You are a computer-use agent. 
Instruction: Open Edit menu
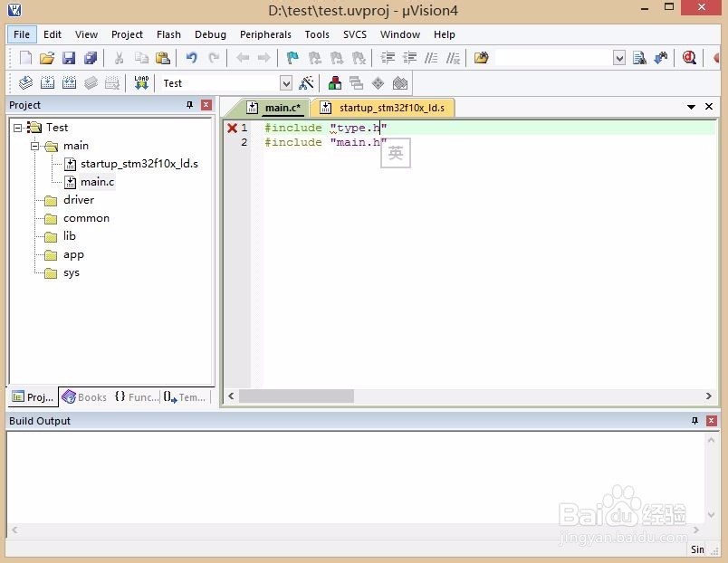pyautogui.click(x=53, y=34)
